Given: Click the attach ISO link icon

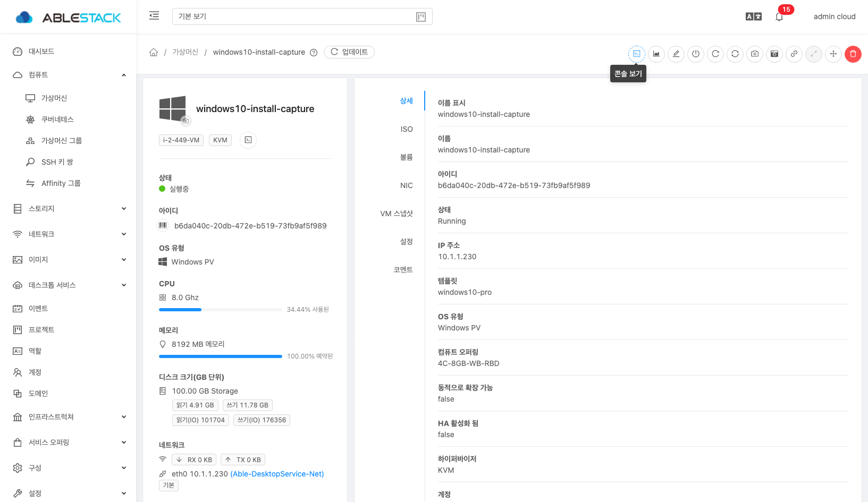Looking at the screenshot, I should point(794,54).
